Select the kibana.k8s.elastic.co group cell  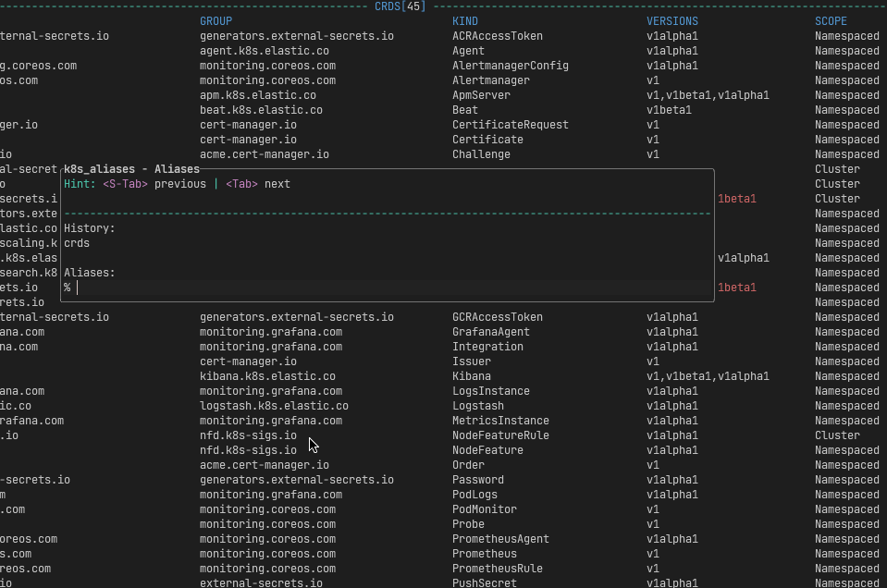267,376
